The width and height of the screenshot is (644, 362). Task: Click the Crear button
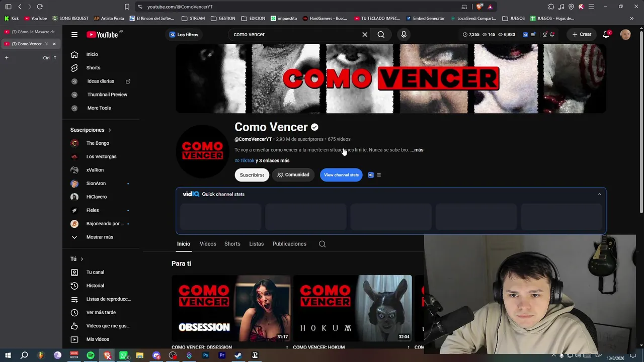click(582, 35)
